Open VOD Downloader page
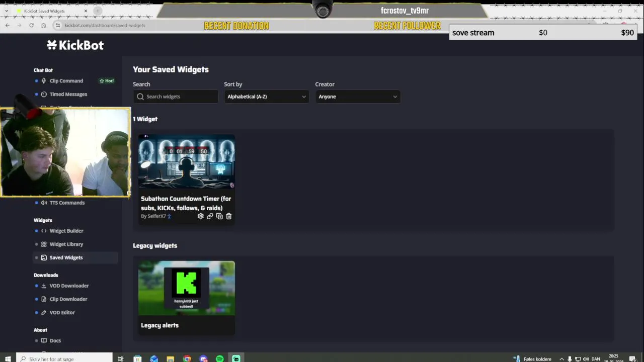 tap(69, 286)
